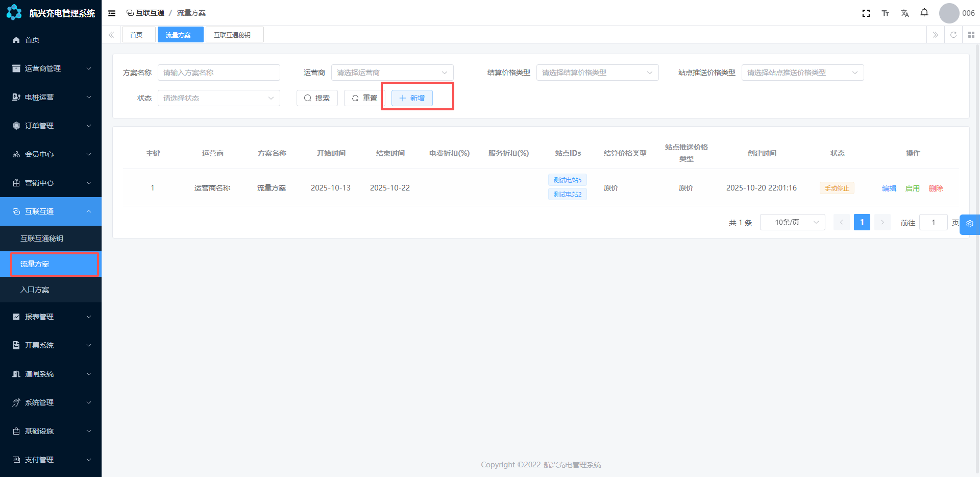Open the floating settings gear button

969,224
